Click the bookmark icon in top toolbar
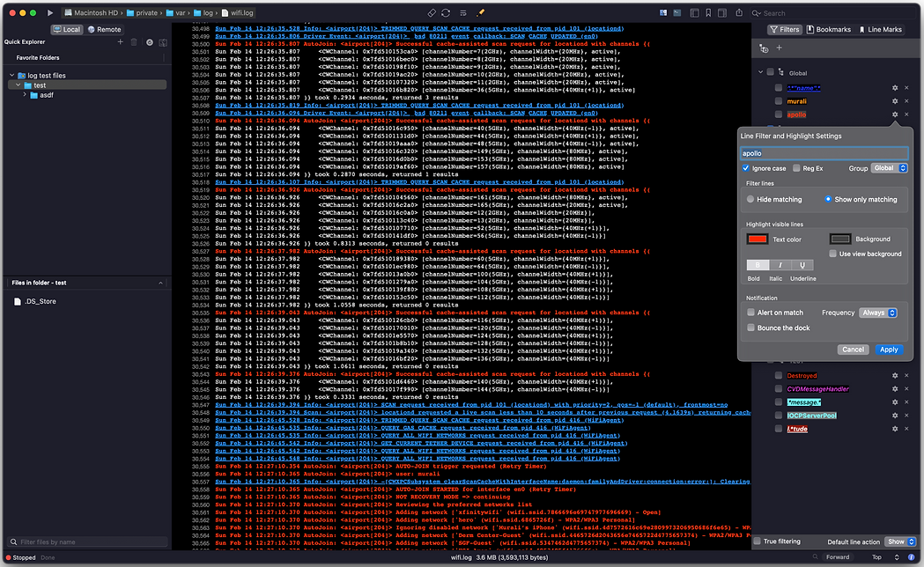This screenshot has height=567, width=924. click(x=708, y=13)
